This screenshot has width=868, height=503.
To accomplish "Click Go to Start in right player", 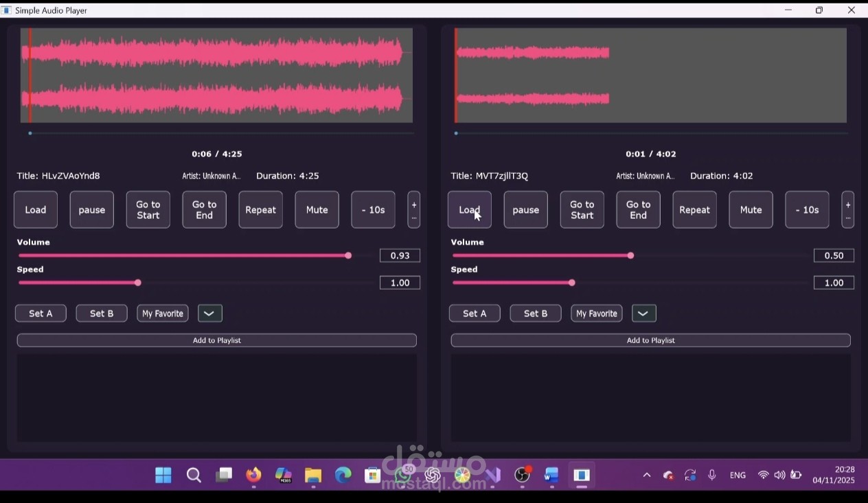I will pyautogui.click(x=582, y=210).
